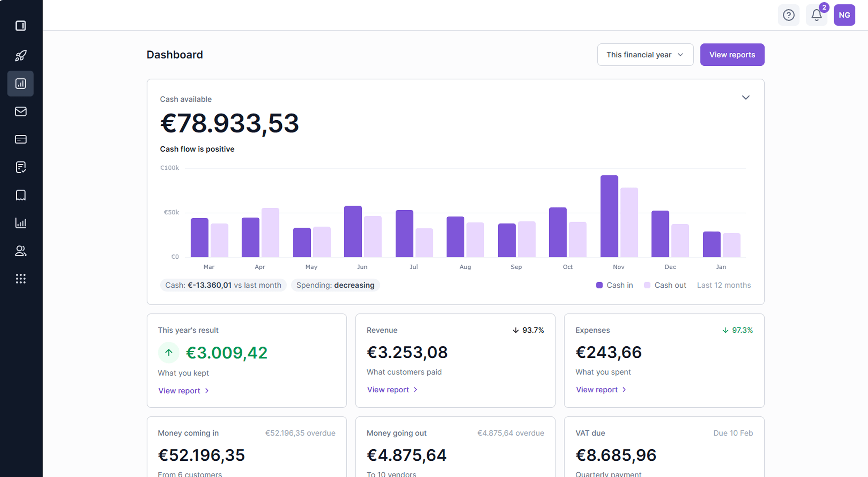The height and width of the screenshot is (477, 868).
Task: Open the account menu via NG avatar
Action: [844, 15]
